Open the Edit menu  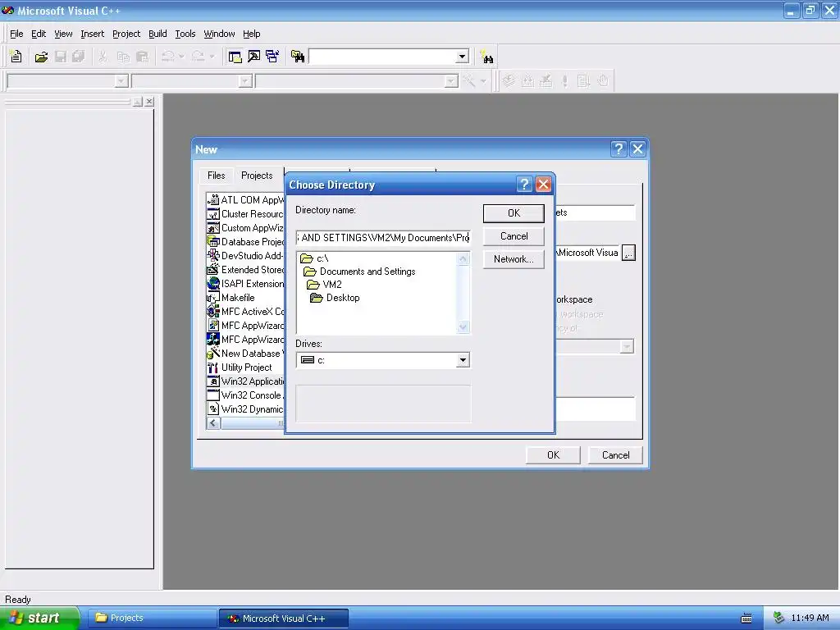click(39, 34)
